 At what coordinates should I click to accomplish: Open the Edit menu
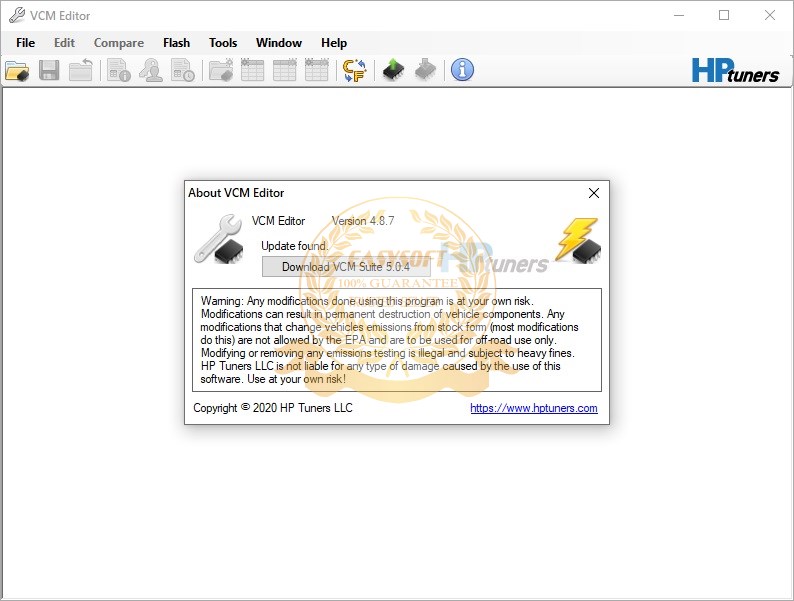point(64,43)
